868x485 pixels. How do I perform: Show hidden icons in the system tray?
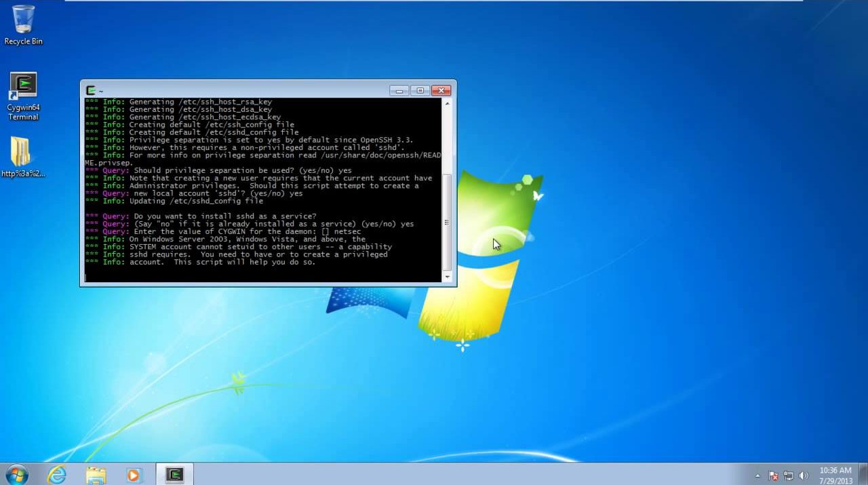pos(758,476)
